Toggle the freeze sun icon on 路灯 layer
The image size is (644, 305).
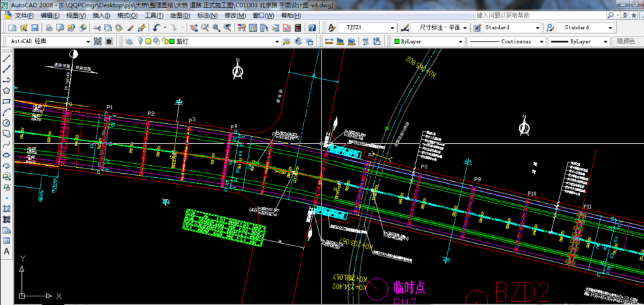148,41
